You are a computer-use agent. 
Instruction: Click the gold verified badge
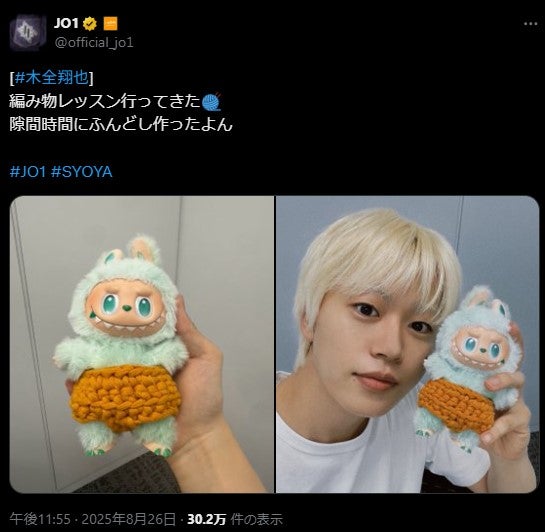[90, 23]
